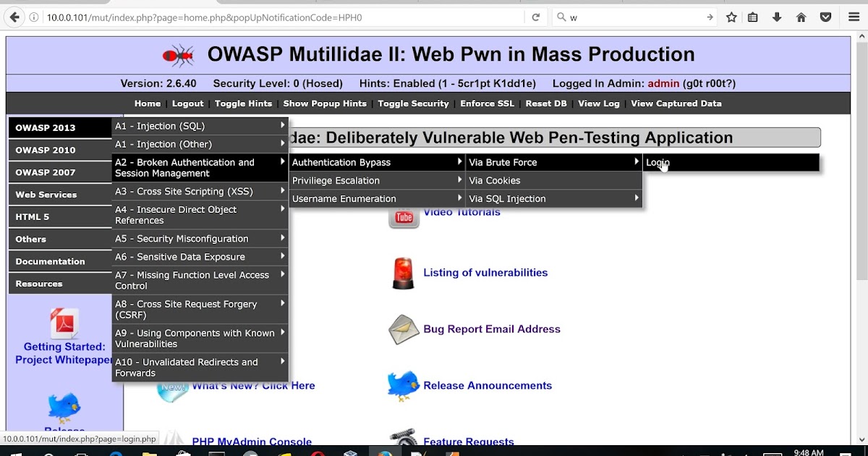Reload the page with the refresh icon
This screenshot has height=456, width=868.
tap(535, 17)
